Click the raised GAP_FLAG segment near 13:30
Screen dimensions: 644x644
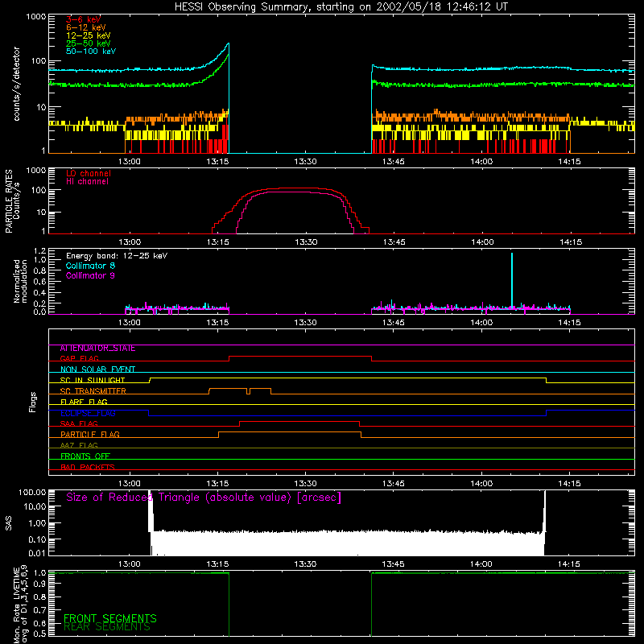[300, 357]
